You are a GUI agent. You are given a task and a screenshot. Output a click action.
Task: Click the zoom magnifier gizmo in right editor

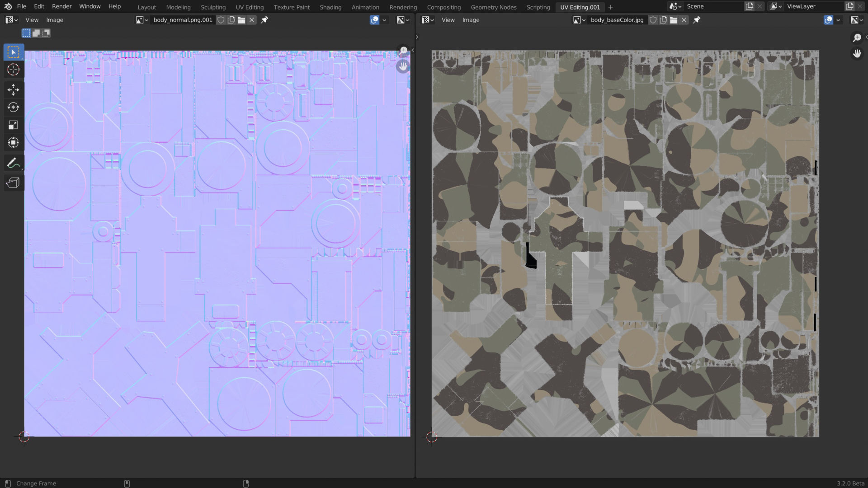pos(857,38)
